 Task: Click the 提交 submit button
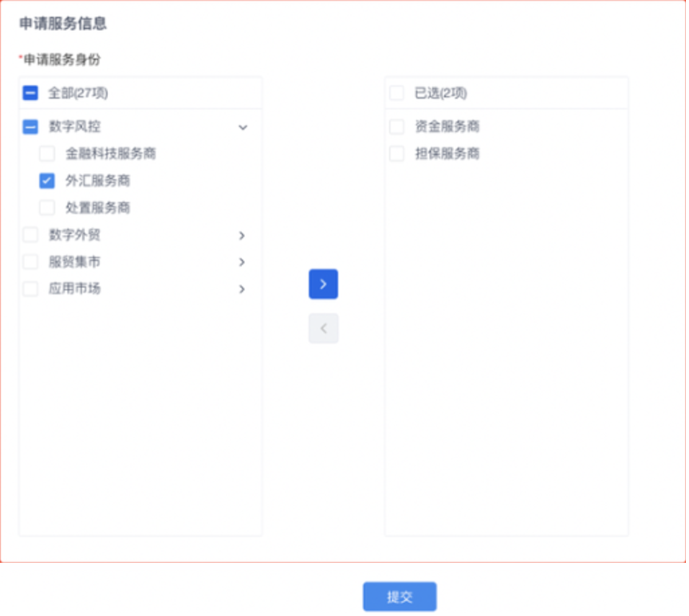(401, 596)
